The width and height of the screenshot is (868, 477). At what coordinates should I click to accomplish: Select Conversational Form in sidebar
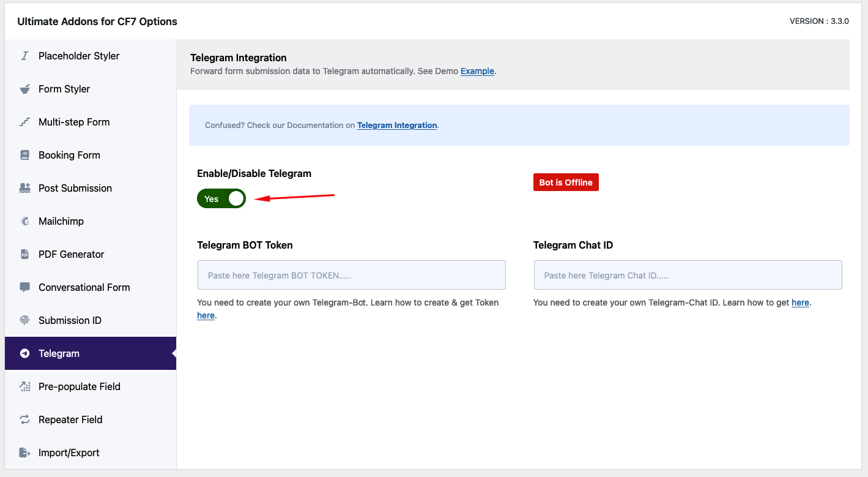pos(91,287)
